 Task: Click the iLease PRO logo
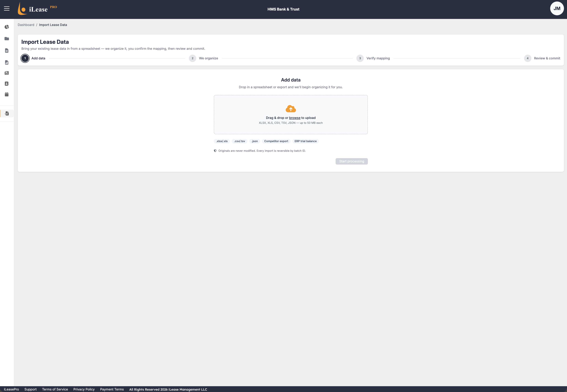pos(37,9)
